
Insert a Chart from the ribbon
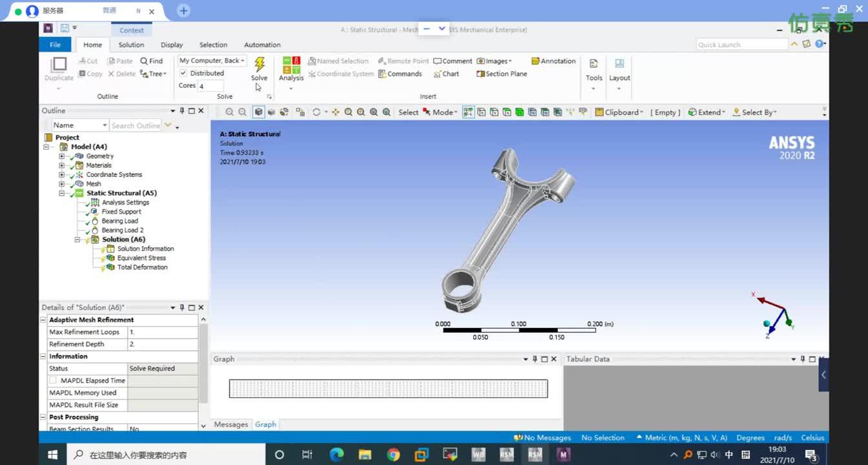pos(446,74)
